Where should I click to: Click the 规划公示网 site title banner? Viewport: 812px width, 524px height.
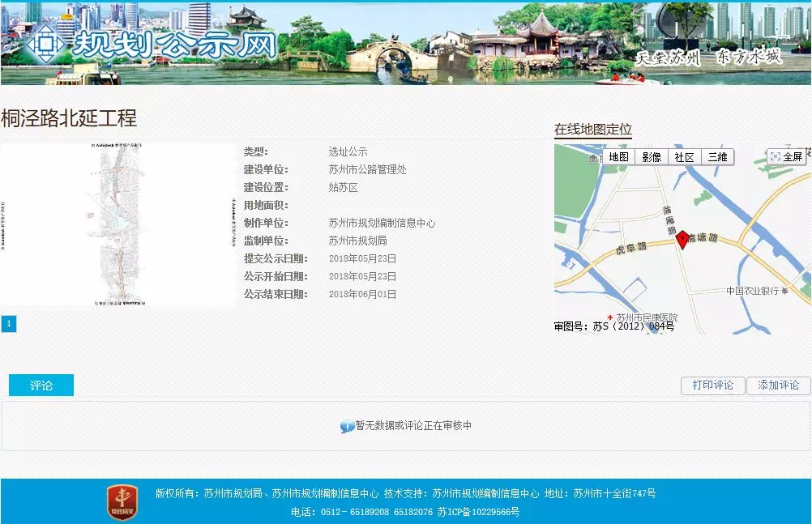pos(173,45)
